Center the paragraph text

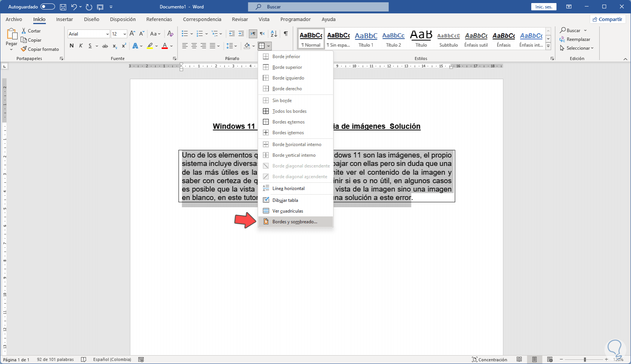(194, 46)
